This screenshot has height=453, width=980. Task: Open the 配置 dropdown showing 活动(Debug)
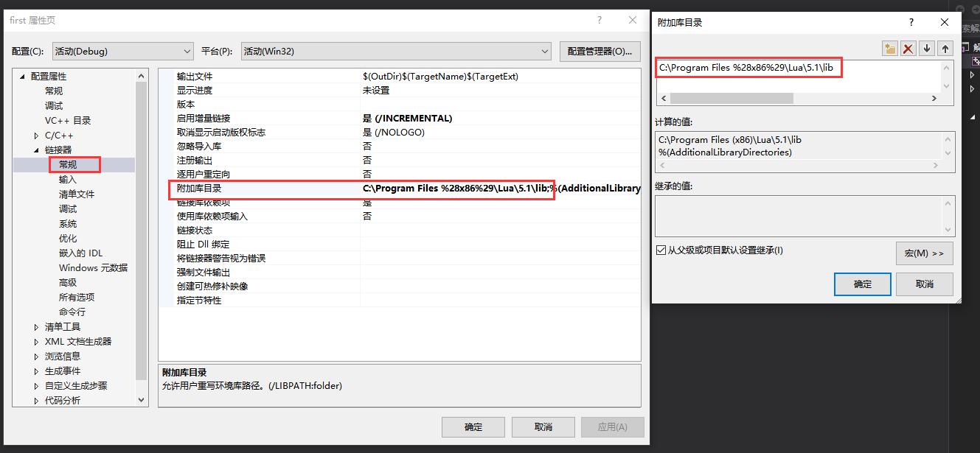point(122,52)
